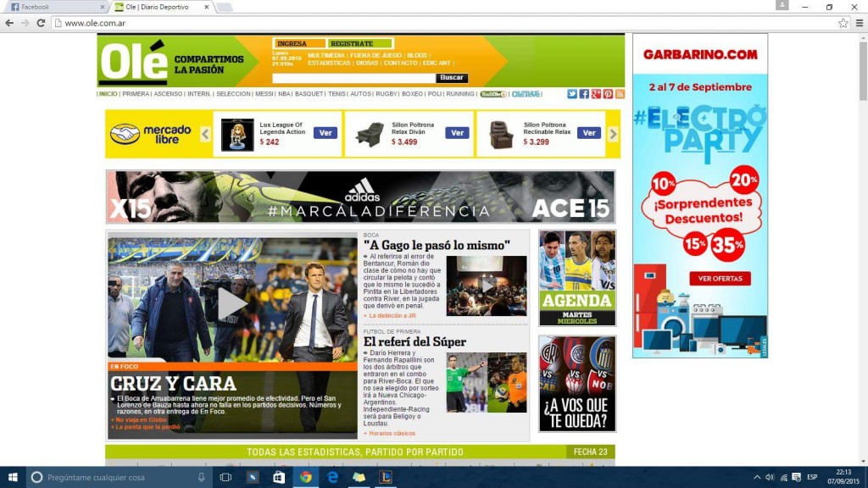Switch to Google Chrome on the taskbar
Screen dimensions: 868x488
305,477
